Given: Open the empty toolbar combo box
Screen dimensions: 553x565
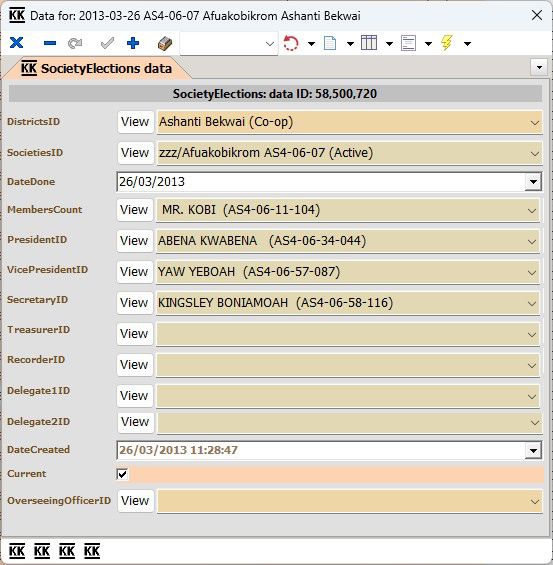Looking at the screenshot, I should (x=229, y=44).
